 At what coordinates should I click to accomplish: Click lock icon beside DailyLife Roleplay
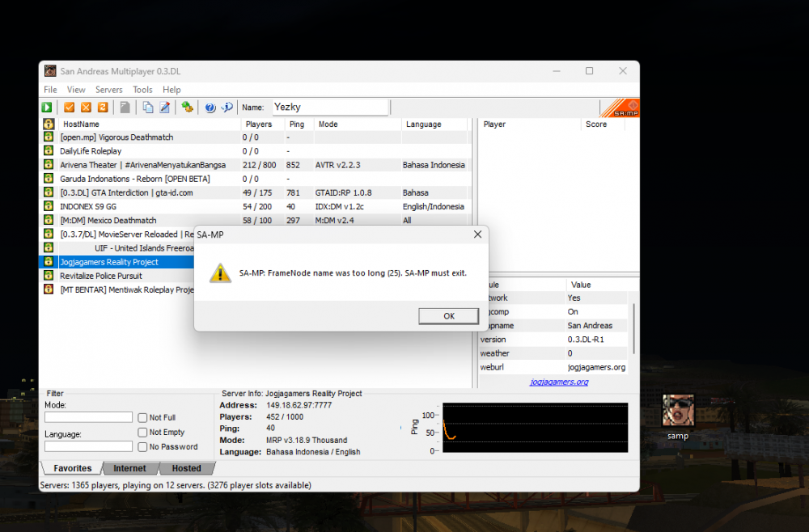pos(49,150)
